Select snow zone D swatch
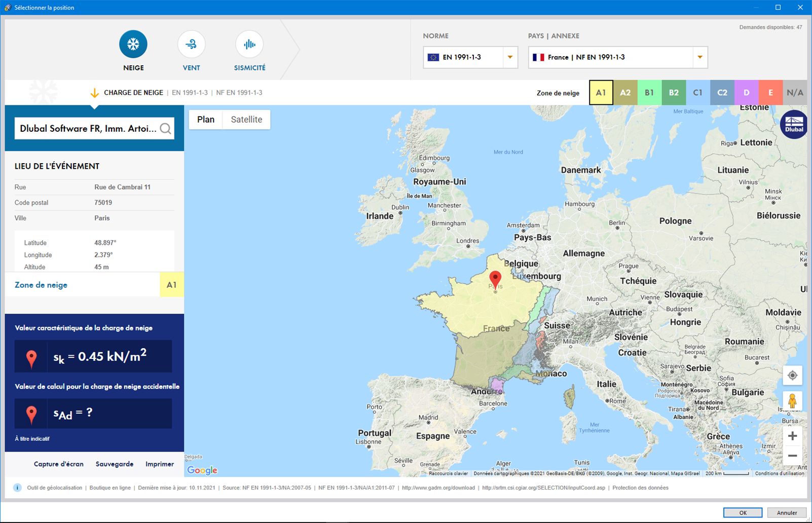Screen dimensions: 812x523 point(747,93)
